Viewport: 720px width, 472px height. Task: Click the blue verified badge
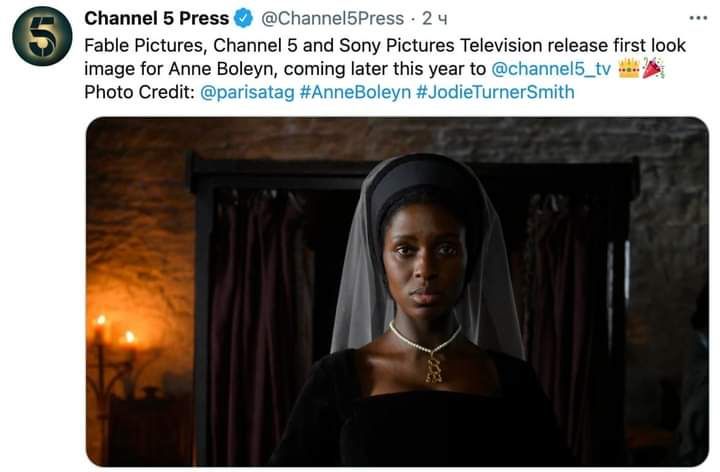[243, 19]
